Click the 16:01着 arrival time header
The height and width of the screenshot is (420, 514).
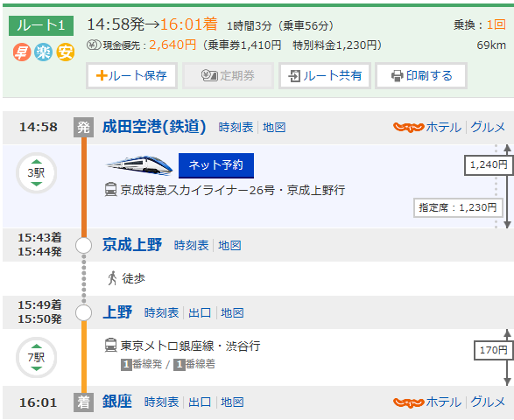(x=189, y=24)
